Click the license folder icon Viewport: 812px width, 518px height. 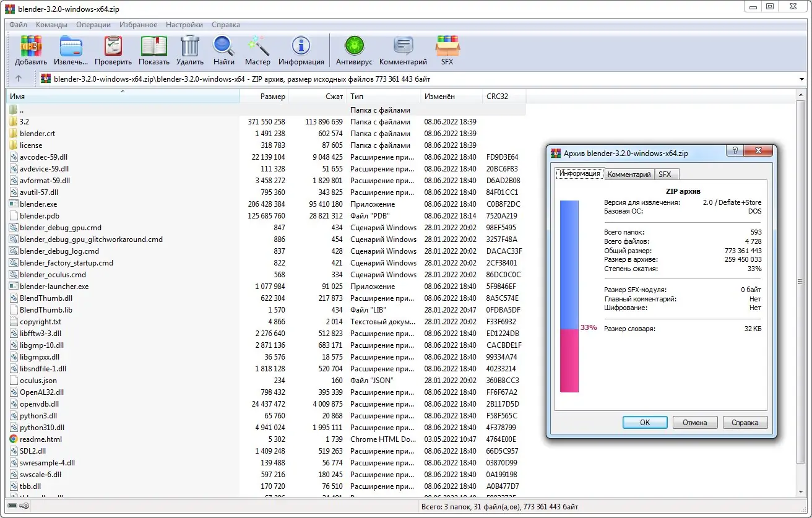click(x=14, y=145)
